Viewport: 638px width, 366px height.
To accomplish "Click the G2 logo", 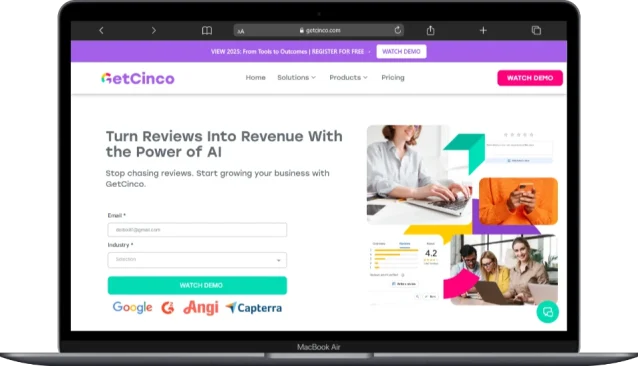I will click(x=168, y=308).
